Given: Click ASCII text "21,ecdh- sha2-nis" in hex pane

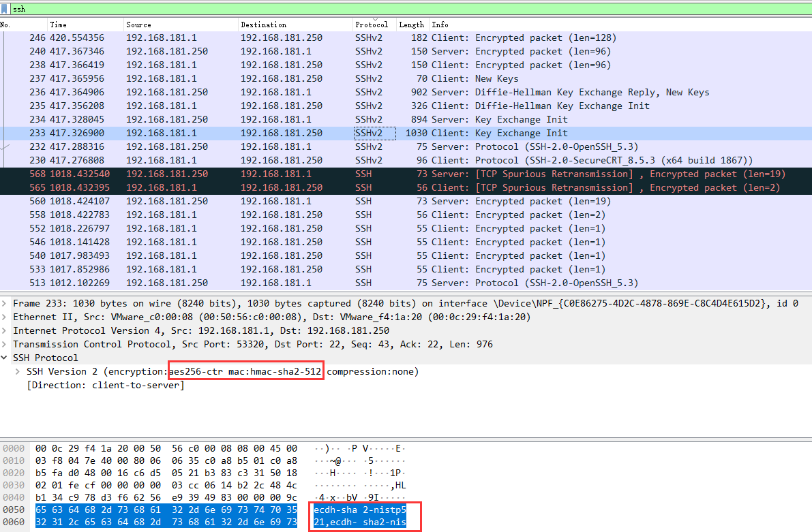Looking at the screenshot, I should [x=360, y=522].
